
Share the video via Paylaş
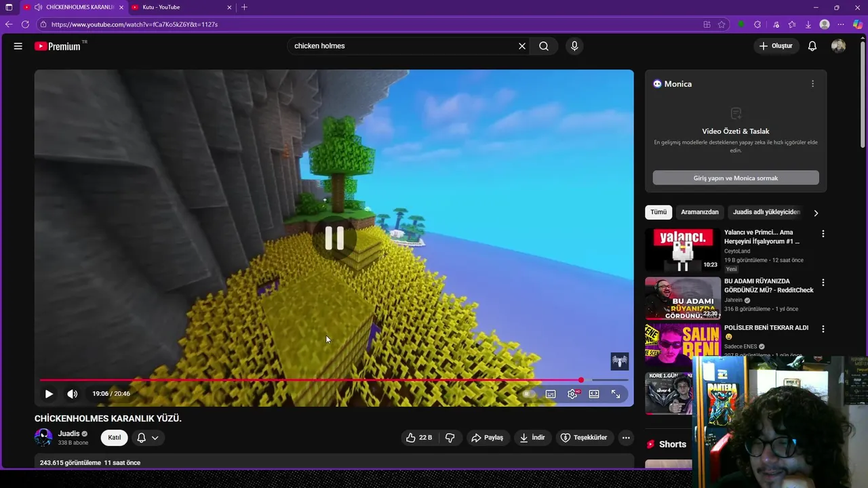pos(488,438)
